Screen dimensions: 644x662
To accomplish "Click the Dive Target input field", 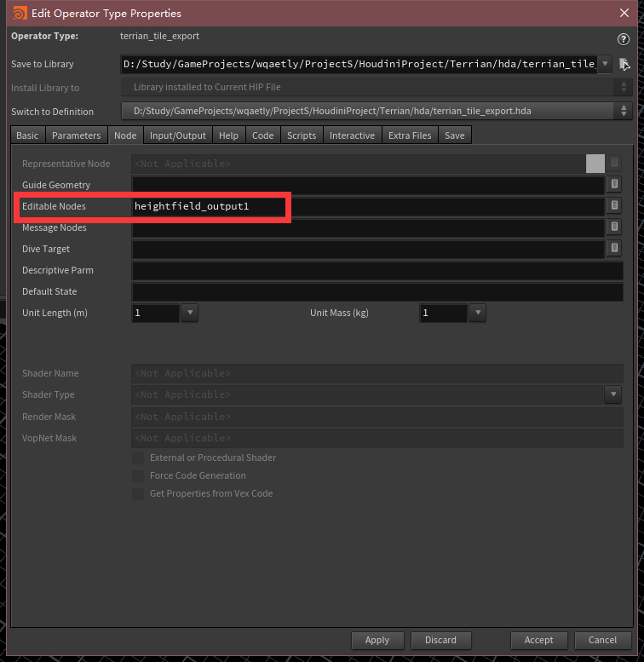I will [368, 249].
